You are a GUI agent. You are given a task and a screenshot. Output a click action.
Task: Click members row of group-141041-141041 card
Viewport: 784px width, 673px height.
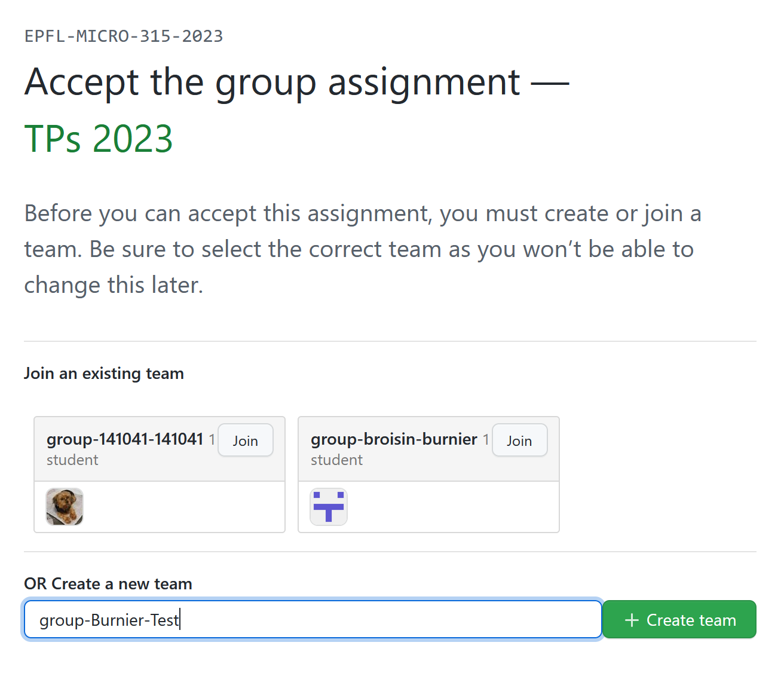(x=179, y=507)
